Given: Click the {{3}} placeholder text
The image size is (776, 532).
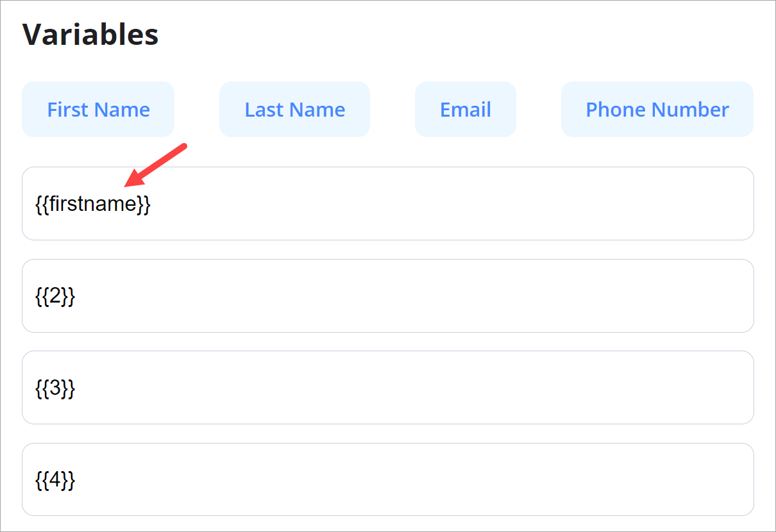Looking at the screenshot, I should pyautogui.click(x=55, y=388).
